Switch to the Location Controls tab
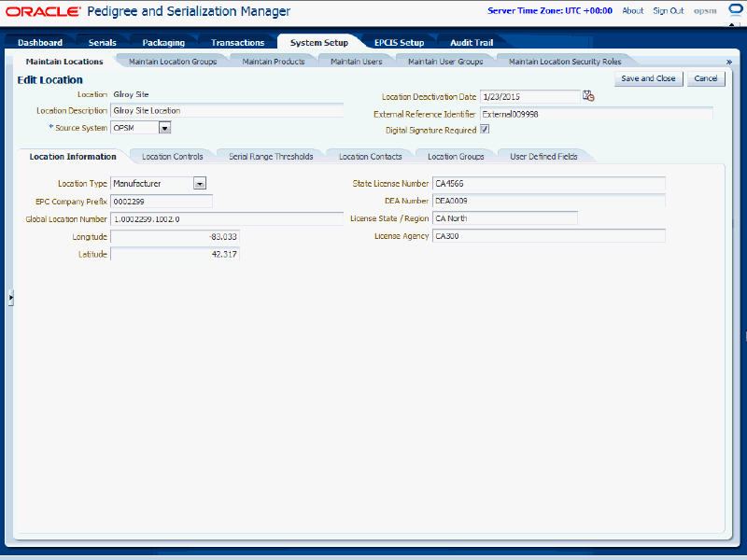 (173, 156)
